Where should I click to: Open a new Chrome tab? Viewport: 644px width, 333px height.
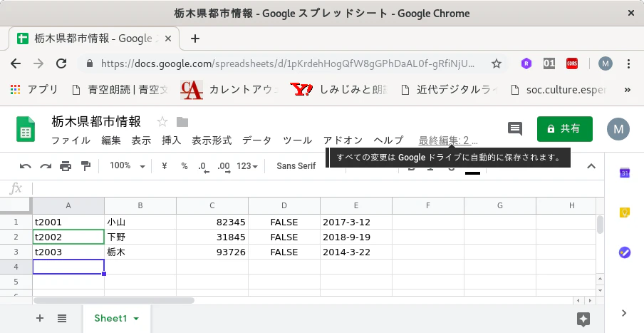[195, 39]
